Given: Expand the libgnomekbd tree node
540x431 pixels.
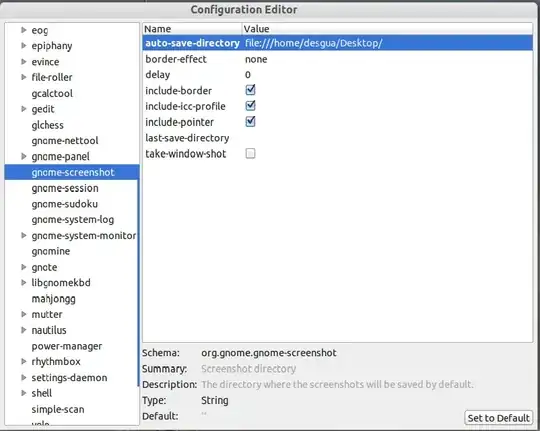Looking at the screenshot, I should [23, 283].
